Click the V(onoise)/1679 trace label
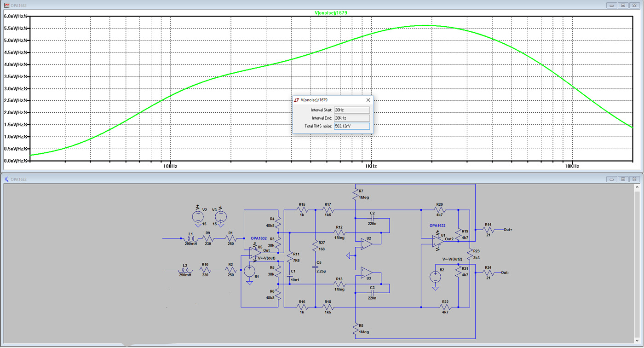 [331, 13]
